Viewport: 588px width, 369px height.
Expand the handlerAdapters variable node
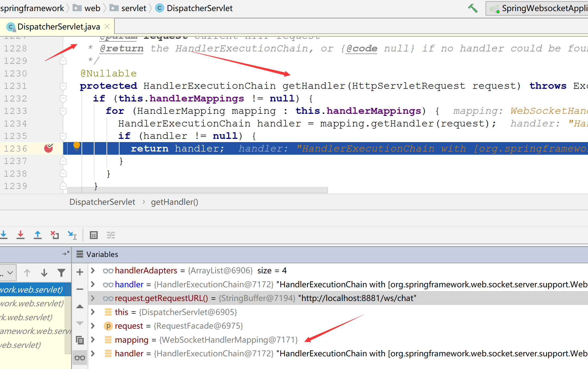click(93, 270)
